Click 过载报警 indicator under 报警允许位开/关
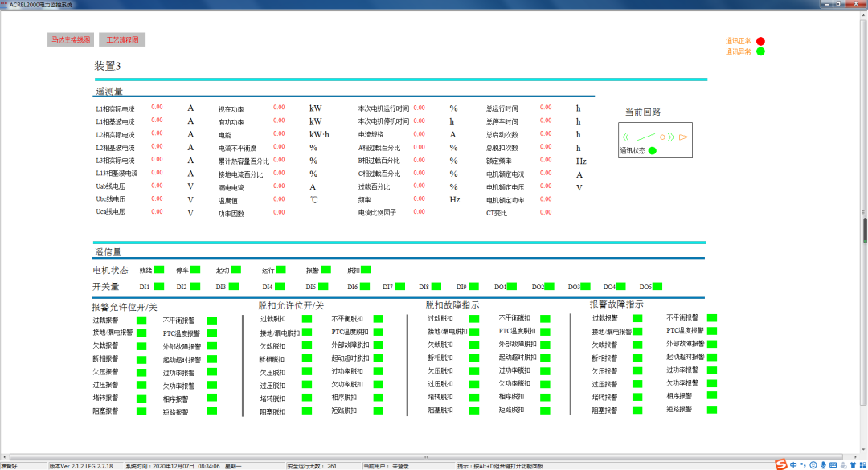Image resolution: width=868 pixels, height=470 pixels. click(141, 320)
